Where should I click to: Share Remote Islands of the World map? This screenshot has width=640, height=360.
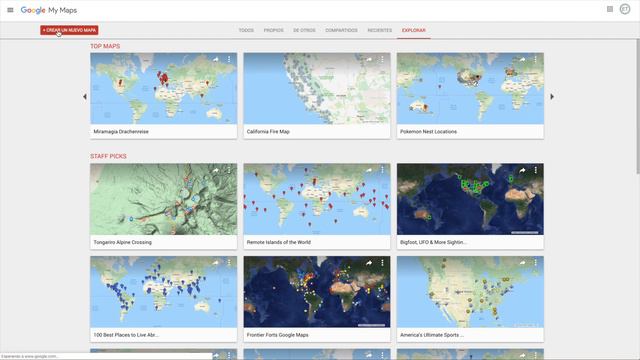pyautogui.click(x=369, y=170)
